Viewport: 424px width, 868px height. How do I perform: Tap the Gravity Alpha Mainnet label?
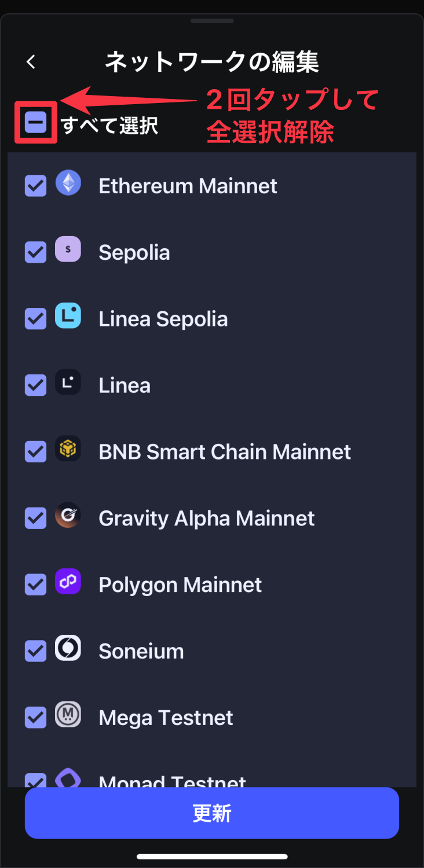coord(207,518)
